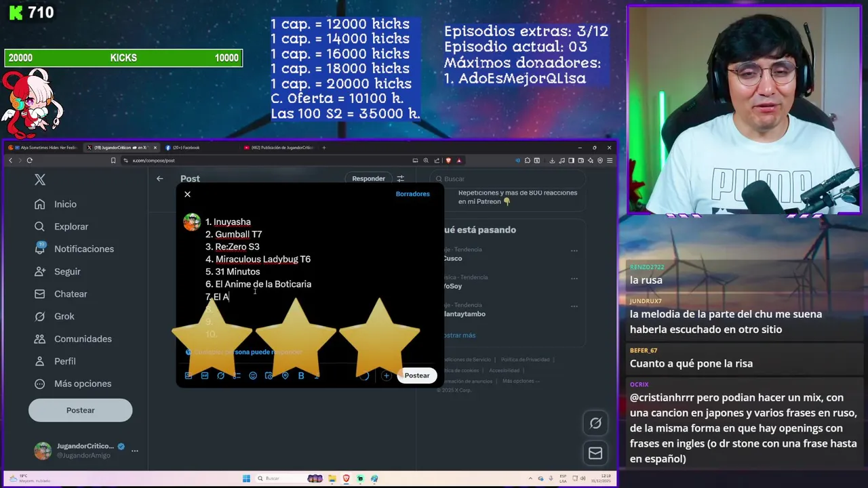
Task: Open Brave browser from taskbar
Action: tap(346, 479)
